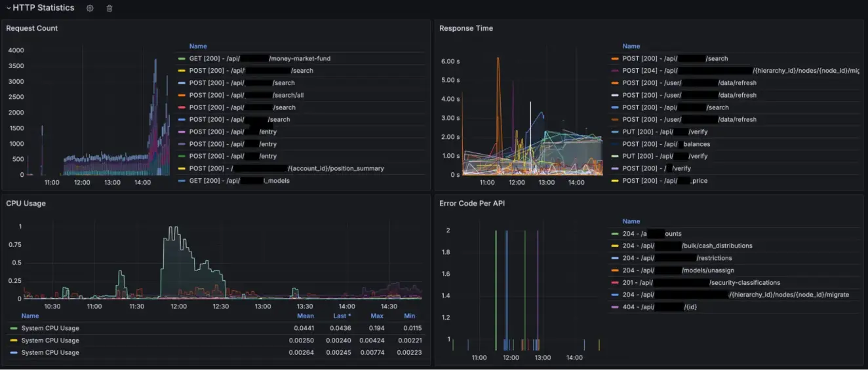Click the orange models/unassign series color icon
868x370 pixels.
[614, 270]
